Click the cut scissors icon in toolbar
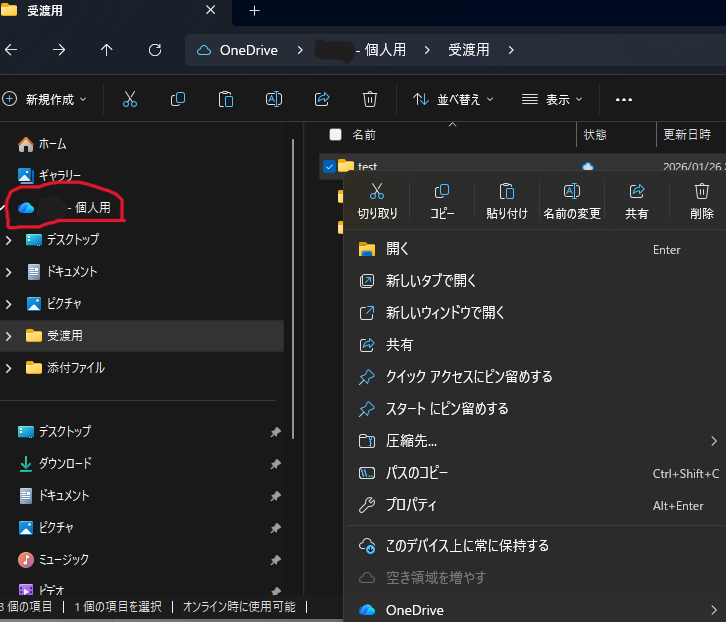The image size is (726, 622). [x=130, y=99]
